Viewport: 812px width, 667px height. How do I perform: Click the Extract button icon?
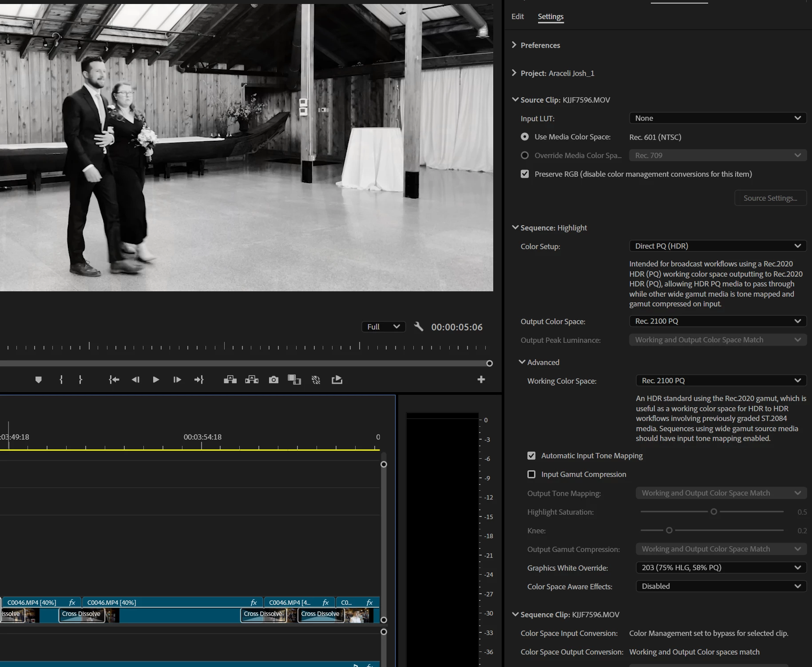click(x=252, y=380)
